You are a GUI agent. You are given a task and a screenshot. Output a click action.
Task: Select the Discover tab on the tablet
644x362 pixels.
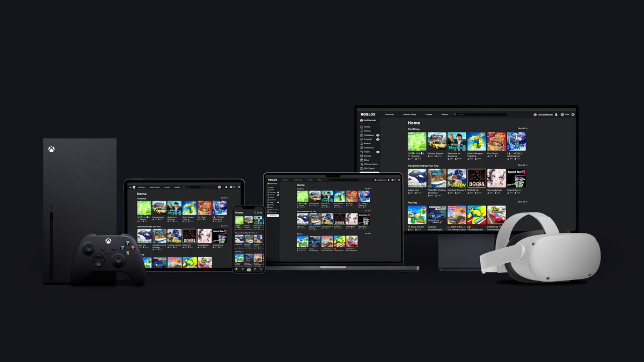142,187
